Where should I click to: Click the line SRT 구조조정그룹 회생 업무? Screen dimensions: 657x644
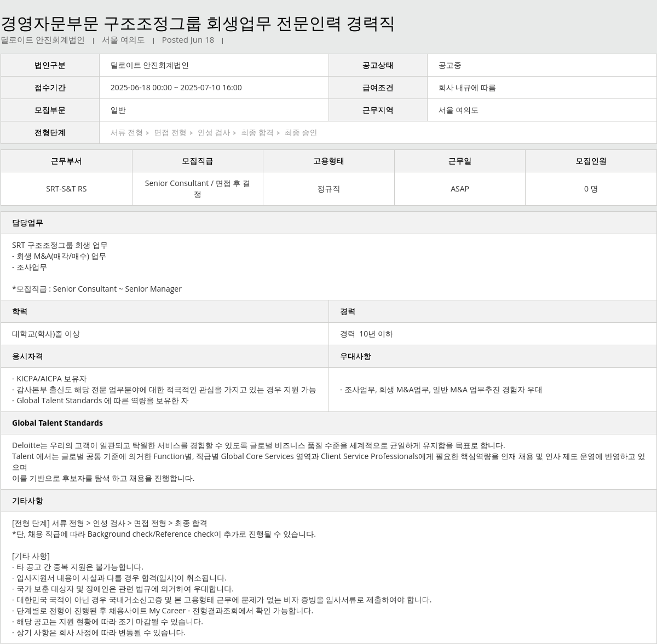pyautogui.click(x=60, y=245)
